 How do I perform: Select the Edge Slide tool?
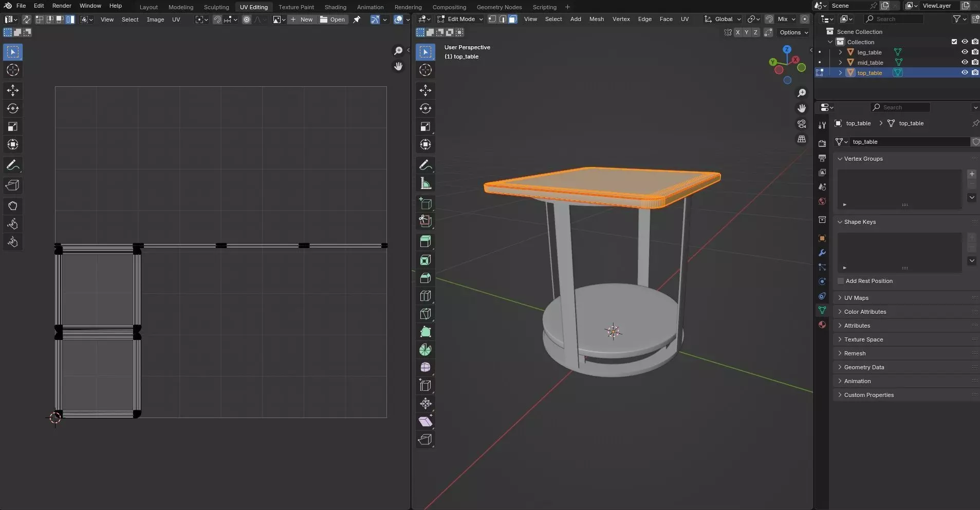click(426, 386)
